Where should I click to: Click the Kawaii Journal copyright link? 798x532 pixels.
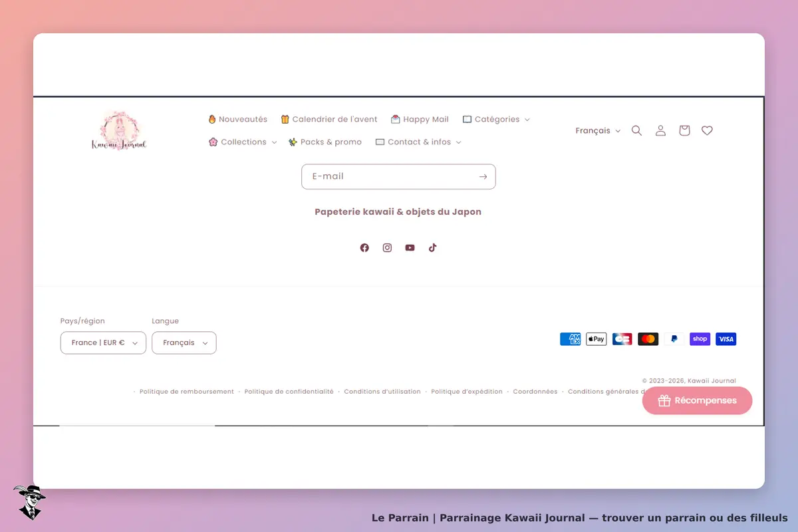pos(712,381)
